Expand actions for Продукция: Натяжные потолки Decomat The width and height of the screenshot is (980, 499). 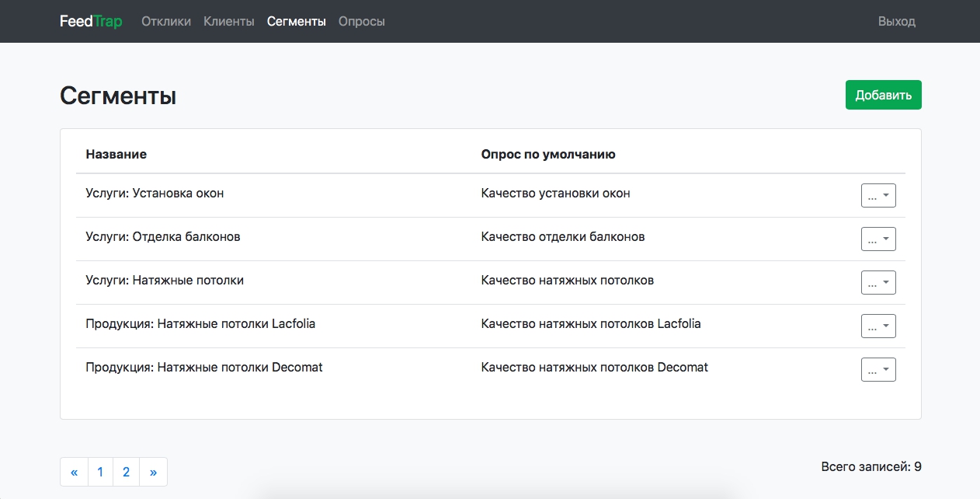click(x=878, y=370)
